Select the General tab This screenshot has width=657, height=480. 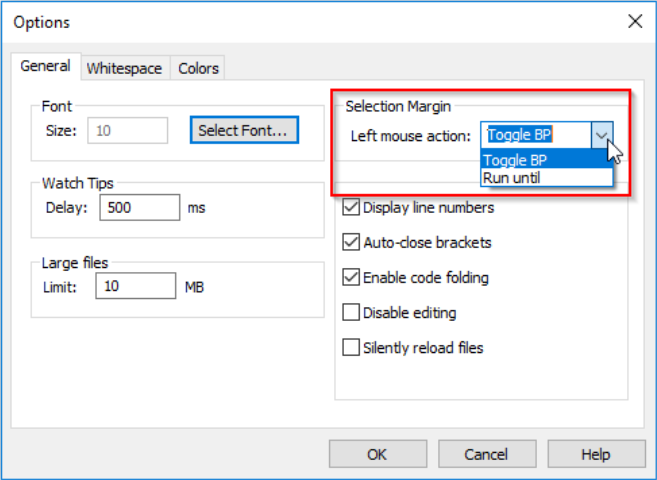[x=46, y=66]
